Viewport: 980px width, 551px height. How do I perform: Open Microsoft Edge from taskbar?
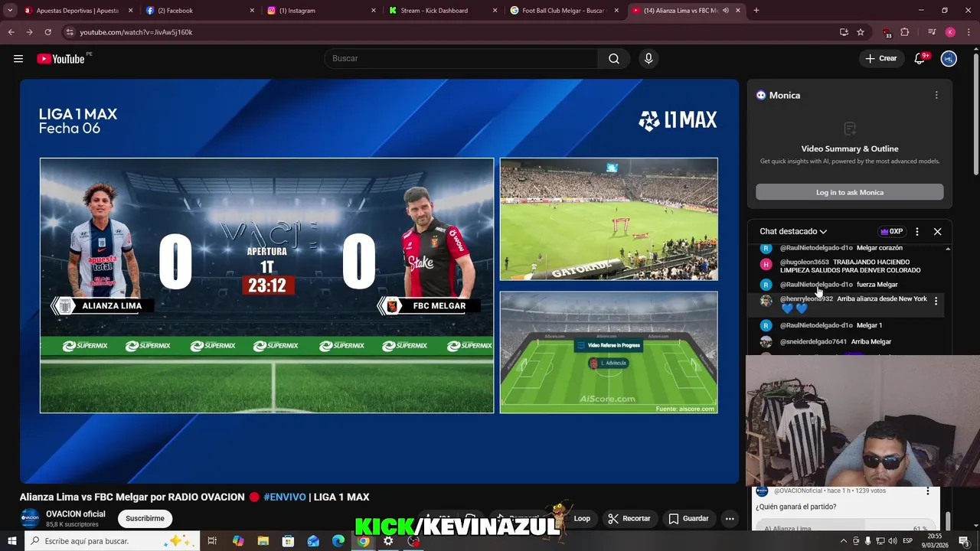pos(338,541)
